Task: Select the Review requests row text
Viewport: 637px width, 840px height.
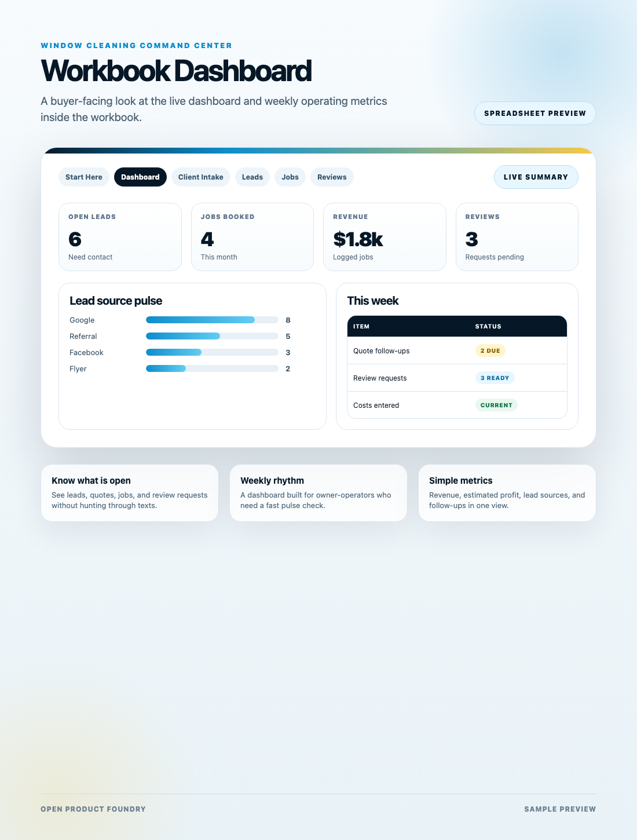Action: (x=380, y=378)
